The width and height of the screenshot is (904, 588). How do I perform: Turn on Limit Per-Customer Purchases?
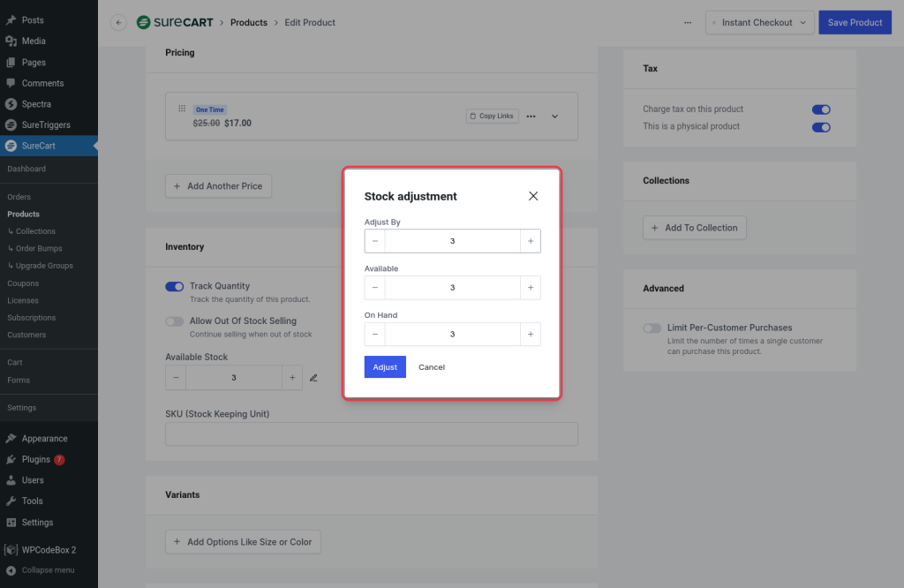652,328
